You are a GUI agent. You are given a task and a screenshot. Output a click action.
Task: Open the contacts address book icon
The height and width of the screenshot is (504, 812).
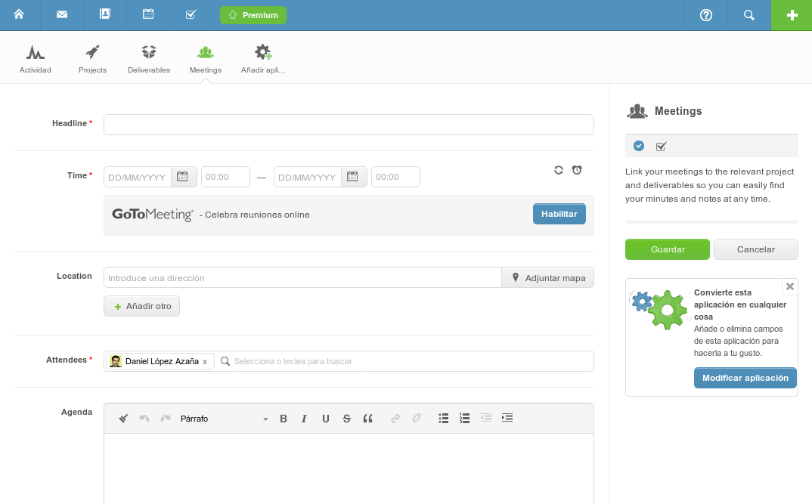pos(105,14)
